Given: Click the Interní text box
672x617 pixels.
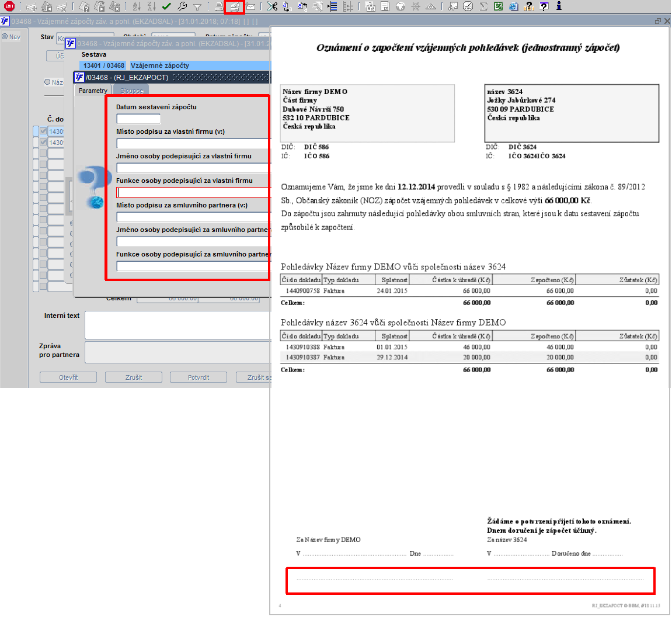Looking at the screenshot, I should coord(178,325).
